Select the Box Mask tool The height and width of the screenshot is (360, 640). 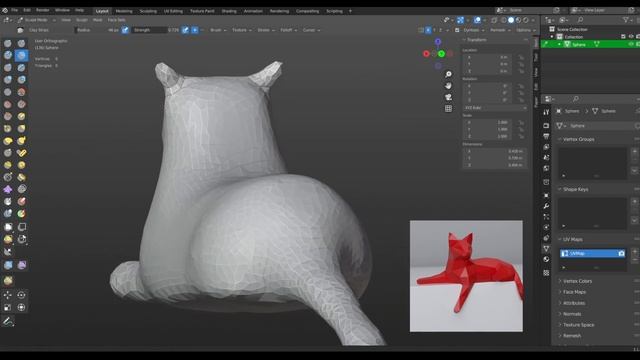[8, 227]
